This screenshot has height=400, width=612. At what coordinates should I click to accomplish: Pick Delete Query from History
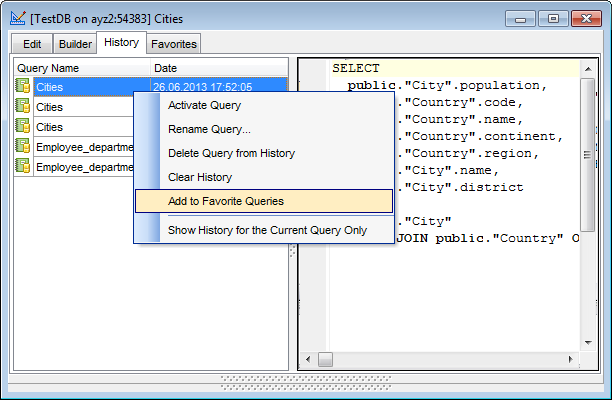tap(231, 153)
